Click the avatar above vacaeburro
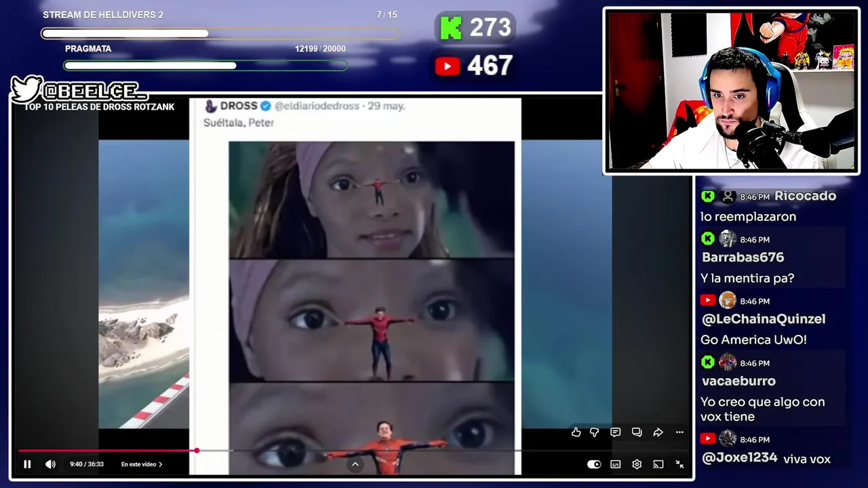 tap(728, 362)
